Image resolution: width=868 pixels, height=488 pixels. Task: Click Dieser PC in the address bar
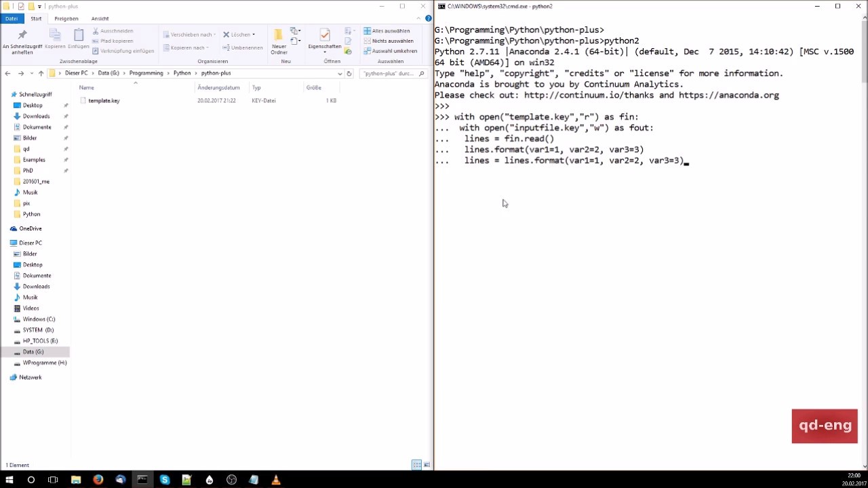pos(76,73)
